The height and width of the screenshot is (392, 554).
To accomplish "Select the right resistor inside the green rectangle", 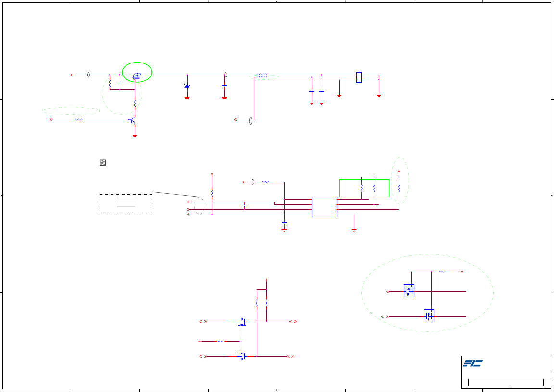I will [x=374, y=189].
